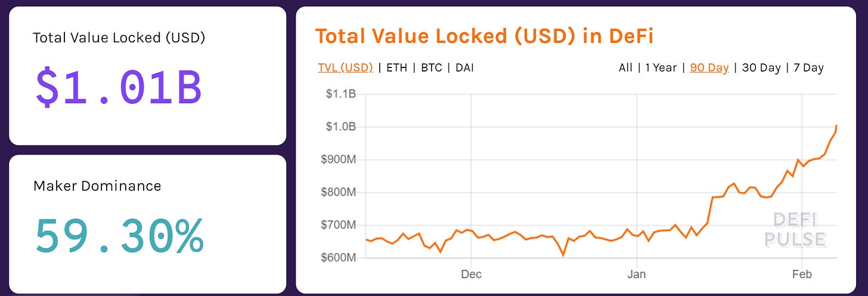Select the 7 Day time range
The image size is (868, 296).
[808, 67]
